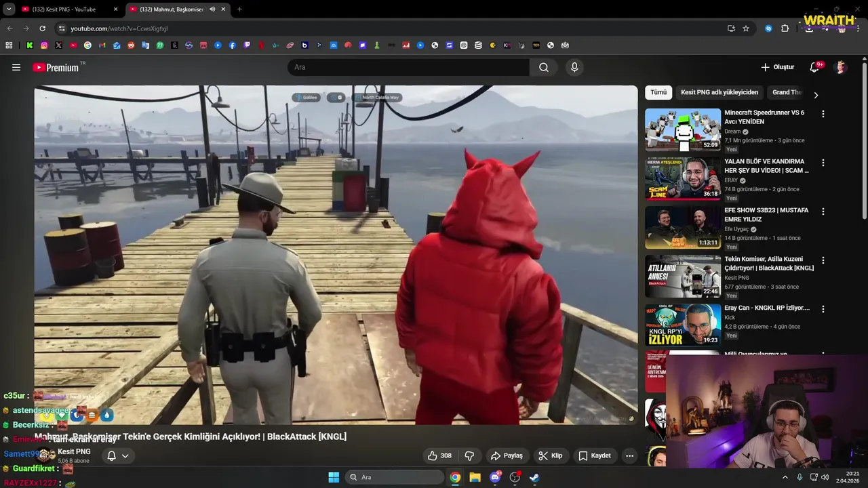This screenshot has width=868, height=488.
Task: Open the Reddit bookmark
Action: coord(131,45)
